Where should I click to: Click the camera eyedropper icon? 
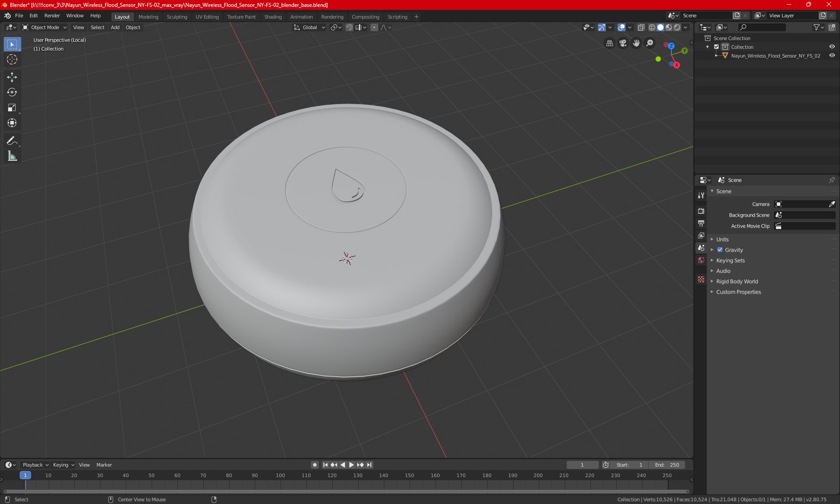click(x=832, y=204)
